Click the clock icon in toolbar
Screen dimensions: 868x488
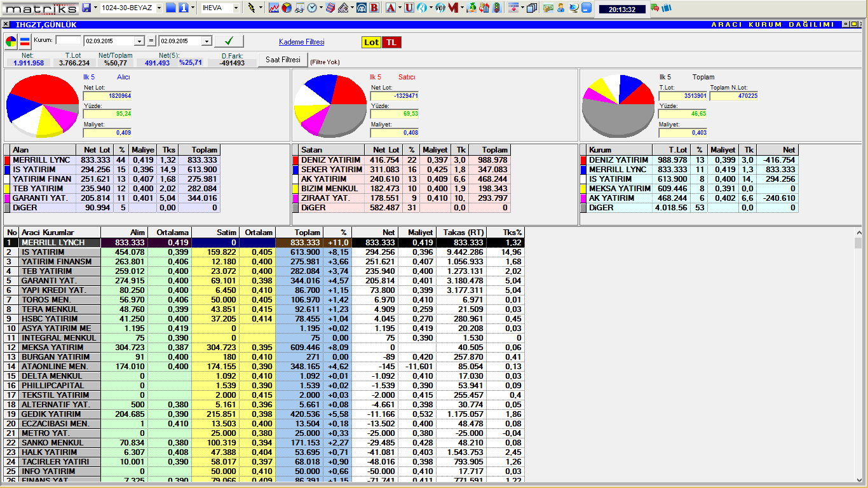click(312, 8)
